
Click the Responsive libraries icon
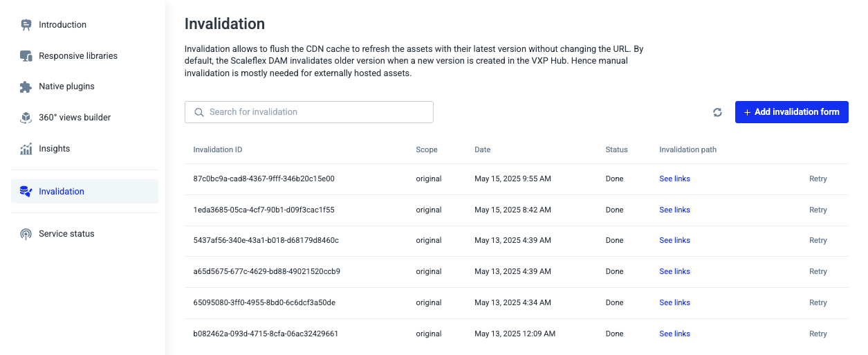[26, 56]
